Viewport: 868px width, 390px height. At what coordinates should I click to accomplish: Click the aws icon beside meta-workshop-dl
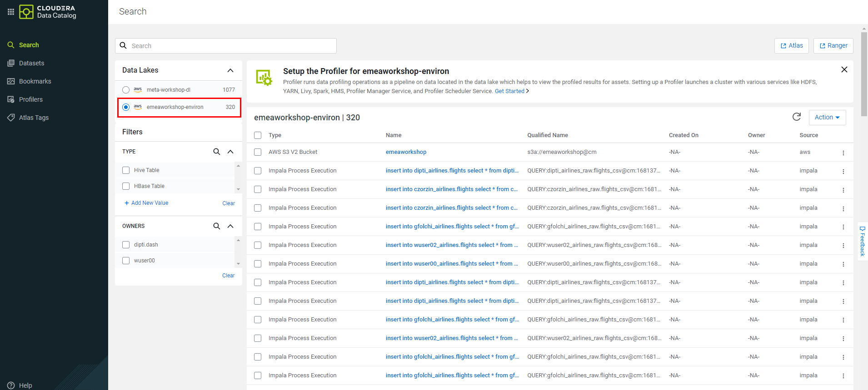click(138, 90)
